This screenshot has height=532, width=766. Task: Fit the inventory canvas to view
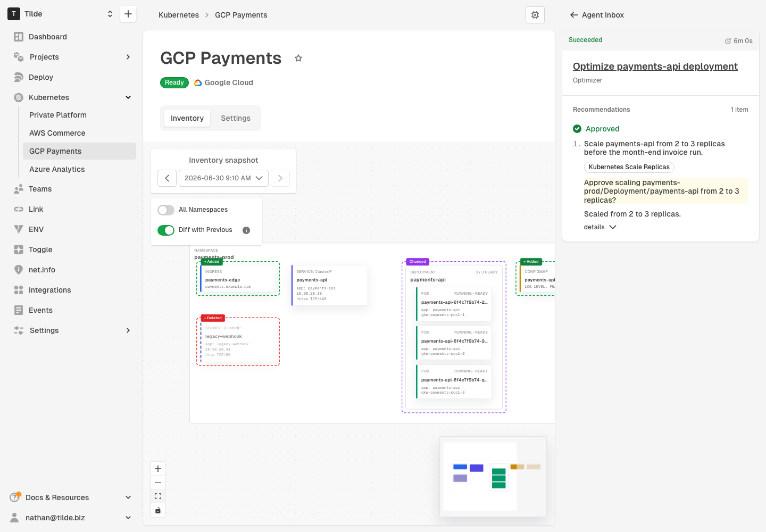(x=158, y=496)
